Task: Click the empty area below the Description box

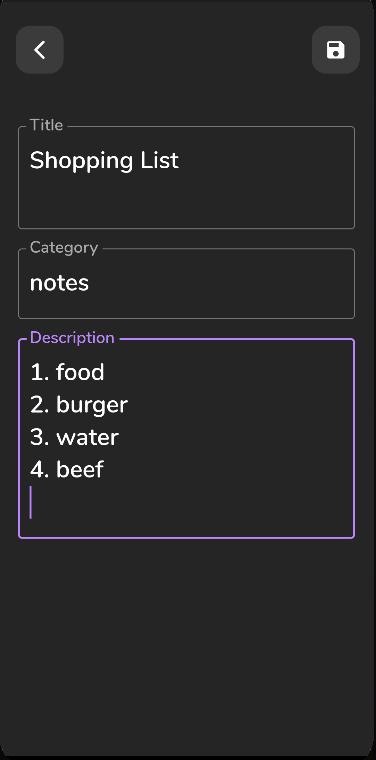Action: click(x=187, y=645)
